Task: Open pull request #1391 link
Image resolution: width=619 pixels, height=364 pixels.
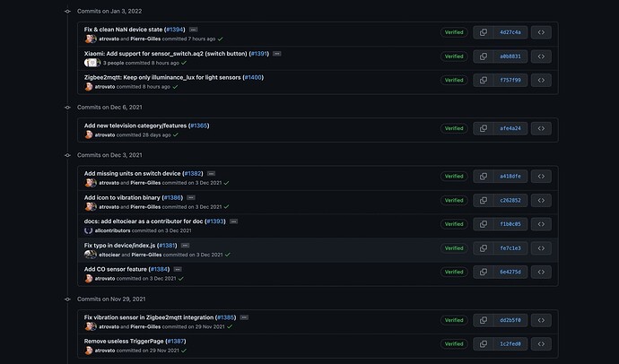Action: [x=259, y=54]
